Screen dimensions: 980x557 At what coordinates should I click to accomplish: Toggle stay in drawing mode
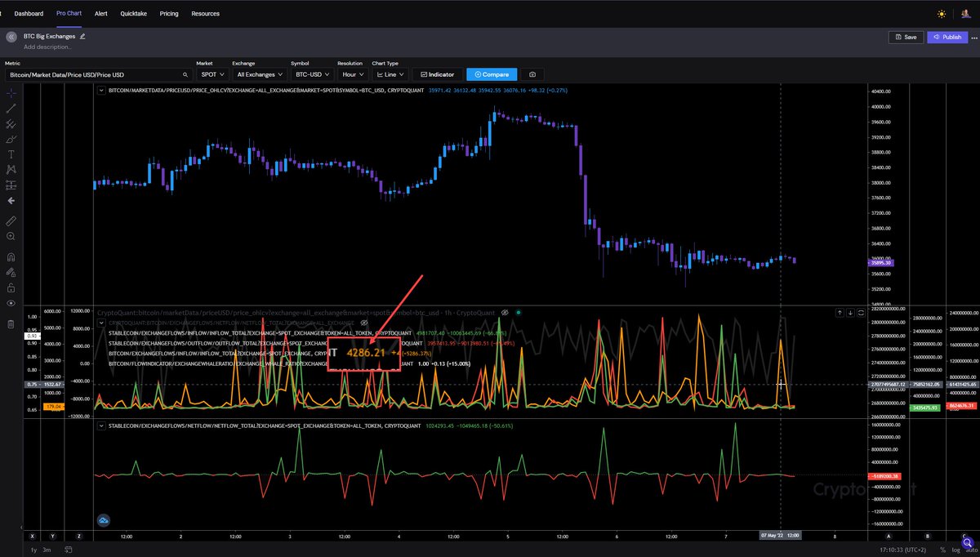coord(11,272)
